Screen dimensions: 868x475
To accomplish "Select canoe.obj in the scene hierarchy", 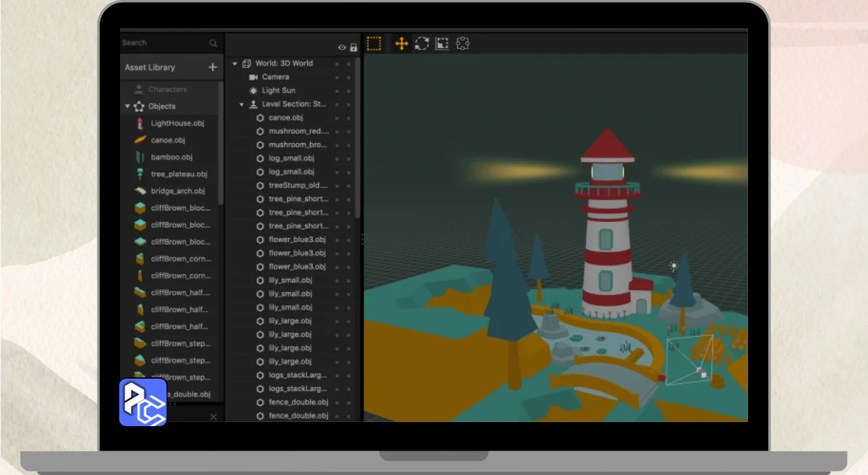I will [x=285, y=118].
